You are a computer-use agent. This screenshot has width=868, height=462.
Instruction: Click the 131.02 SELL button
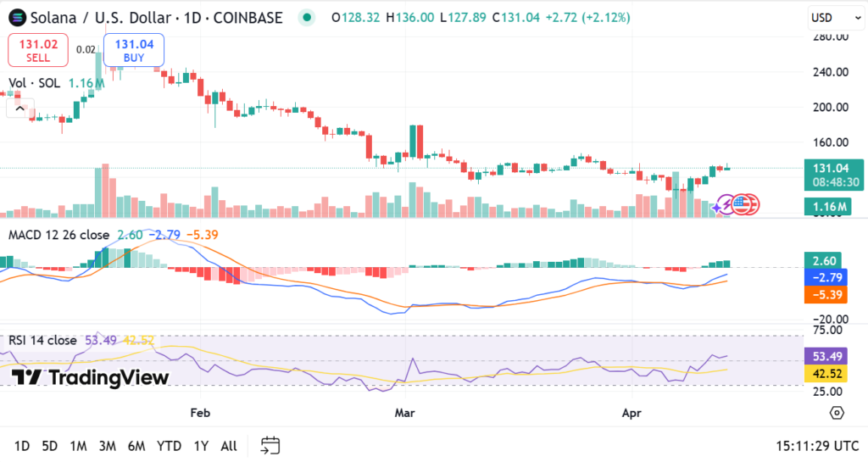38,50
